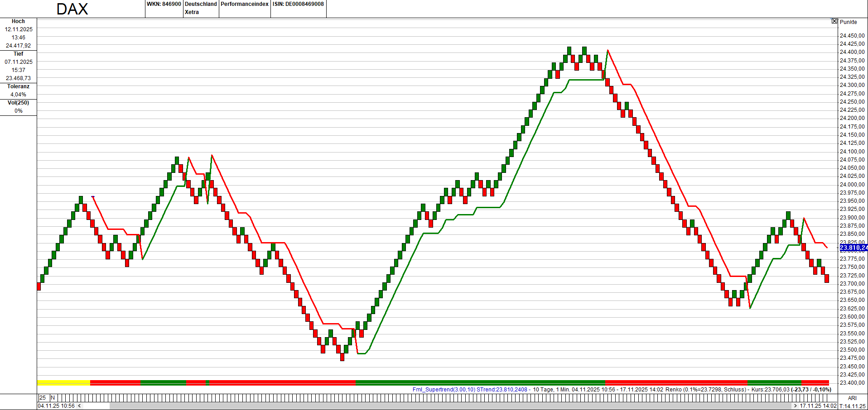Click the Deutschland Xetra header field
The width and height of the screenshot is (868, 410).
click(201, 8)
